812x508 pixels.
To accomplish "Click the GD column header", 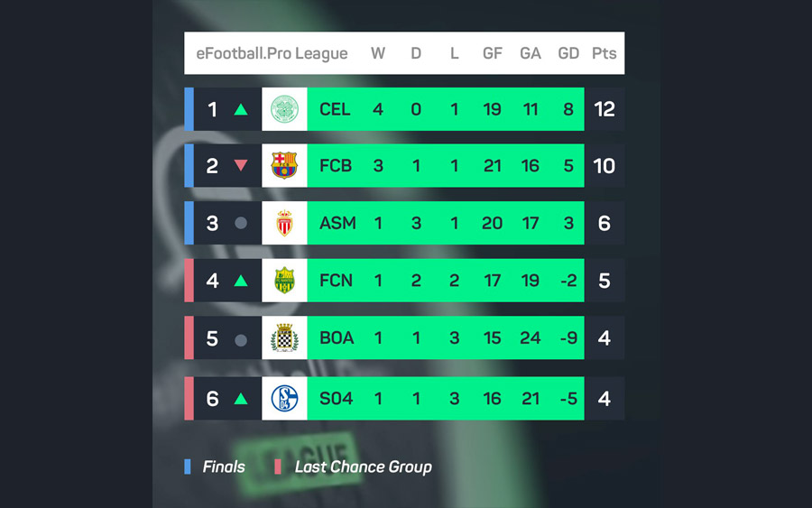I will tap(568, 53).
